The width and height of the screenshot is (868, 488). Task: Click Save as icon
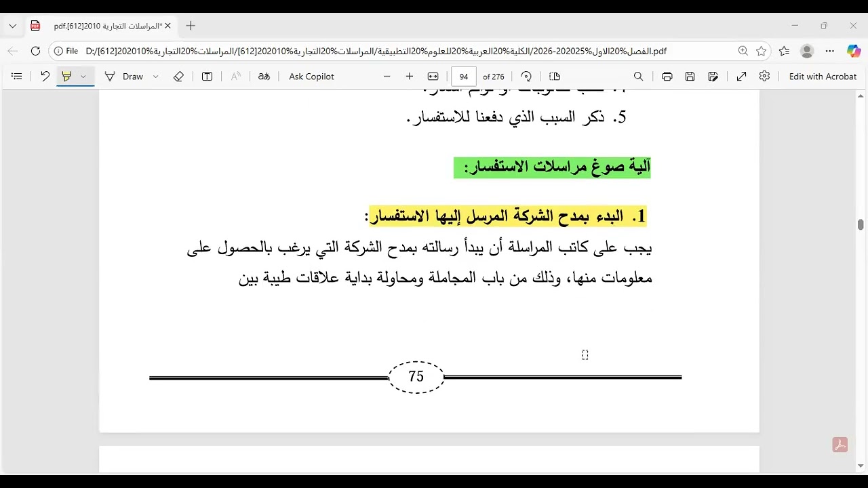713,77
